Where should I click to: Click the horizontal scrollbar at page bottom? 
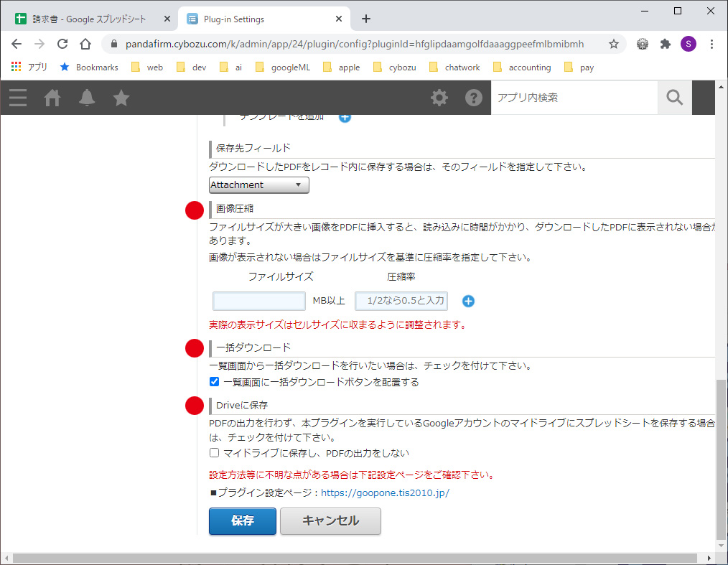tap(355, 558)
